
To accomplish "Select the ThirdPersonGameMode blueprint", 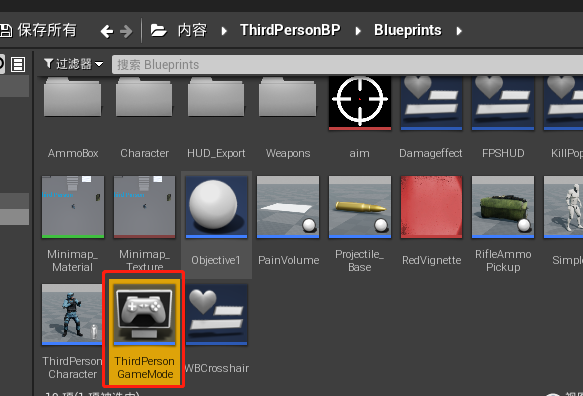I will pos(144,331).
